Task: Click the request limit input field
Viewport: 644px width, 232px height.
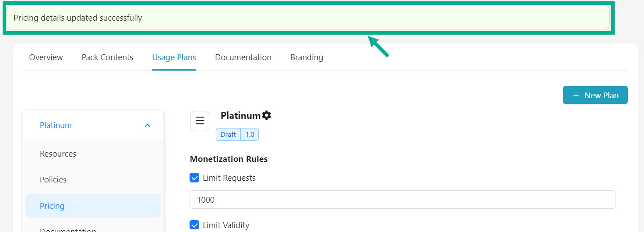Action: (x=402, y=200)
